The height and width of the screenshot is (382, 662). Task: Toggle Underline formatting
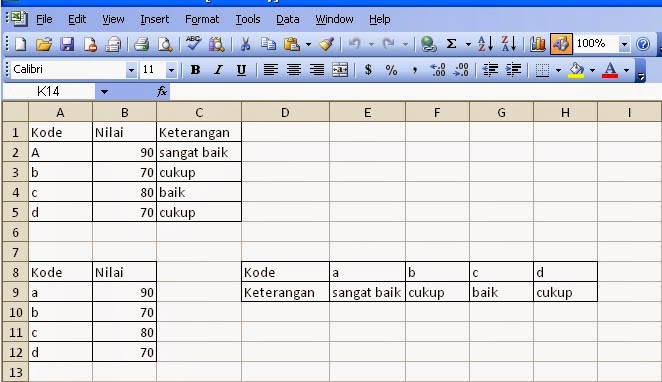click(241, 70)
